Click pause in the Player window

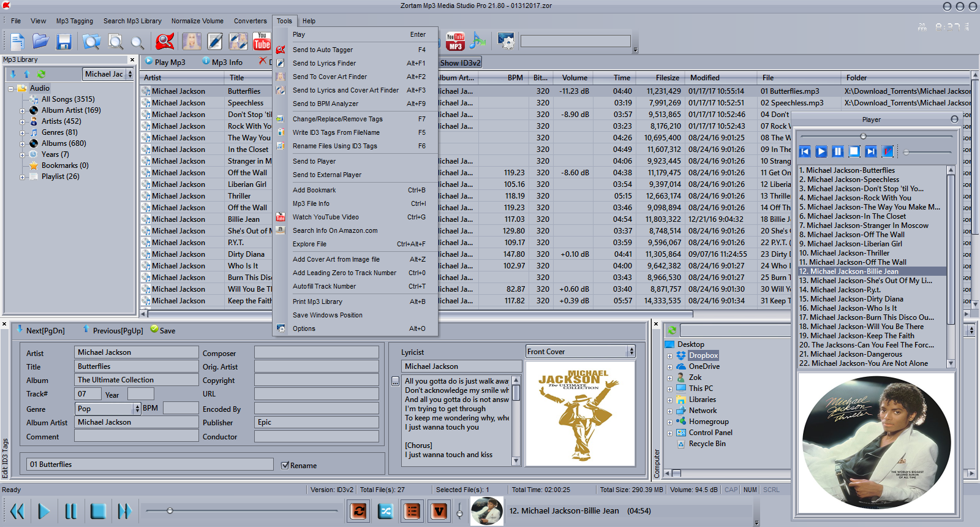tap(838, 151)
